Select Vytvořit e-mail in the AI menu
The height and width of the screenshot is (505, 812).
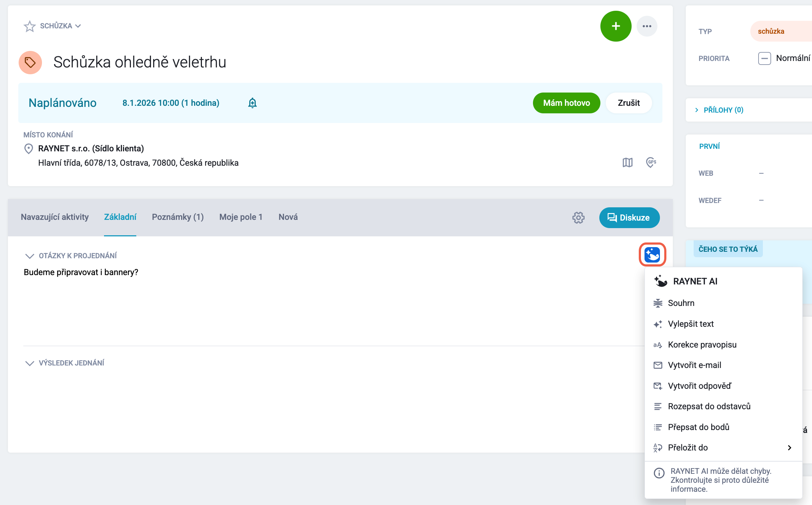(723, 365)
